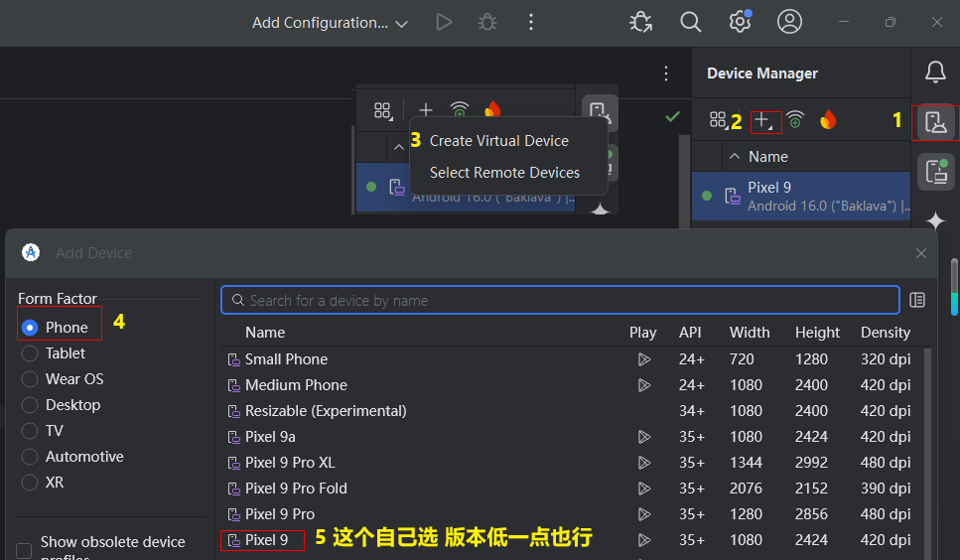Click the three-dots options above the editor
This screenshot has width=960, height=560.
tap(666, 73)
